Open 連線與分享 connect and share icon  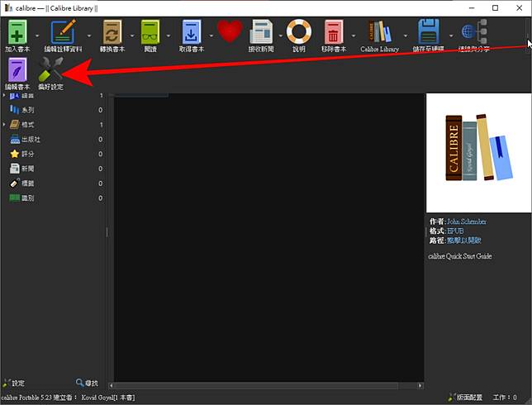click(x=474, y=32)
